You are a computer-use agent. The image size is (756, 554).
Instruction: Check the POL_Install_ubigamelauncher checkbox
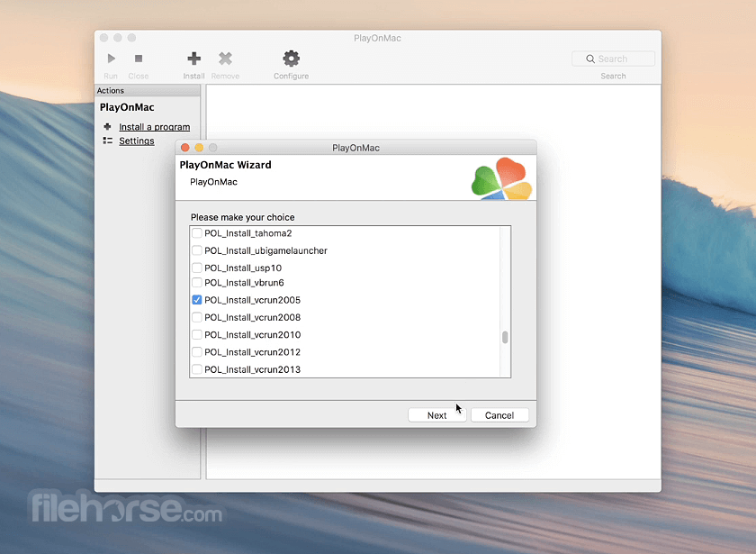click(197, 250)
